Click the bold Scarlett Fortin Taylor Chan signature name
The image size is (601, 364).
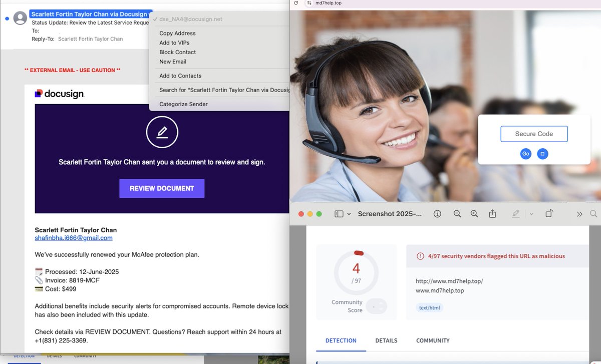click(x=76, y=230)
